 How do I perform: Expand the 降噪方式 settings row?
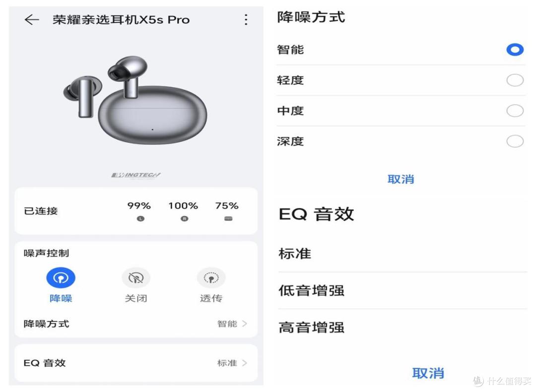pyautogui.click(x=136, y=324)
